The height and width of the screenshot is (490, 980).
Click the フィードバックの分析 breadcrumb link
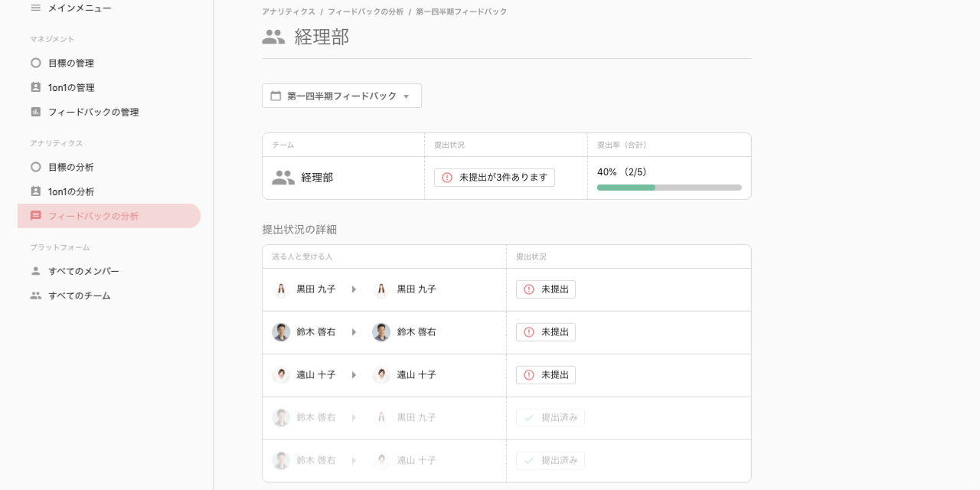(365, 11)
